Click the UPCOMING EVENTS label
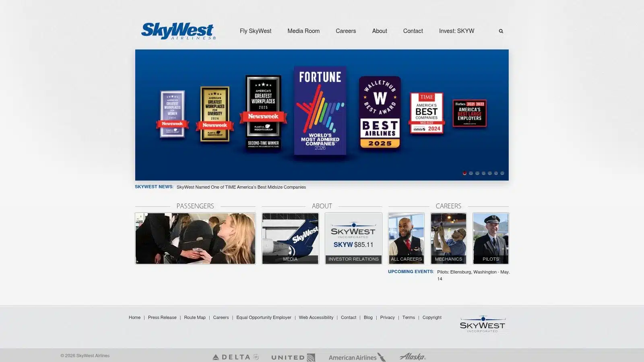 pos(411,271)
